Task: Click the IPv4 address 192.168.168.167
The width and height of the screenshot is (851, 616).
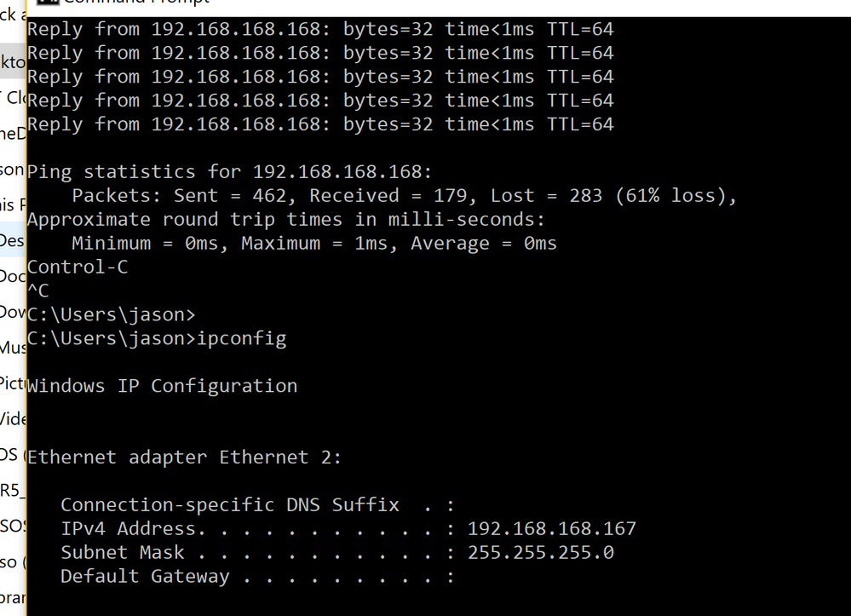Action: pos(551,528)
